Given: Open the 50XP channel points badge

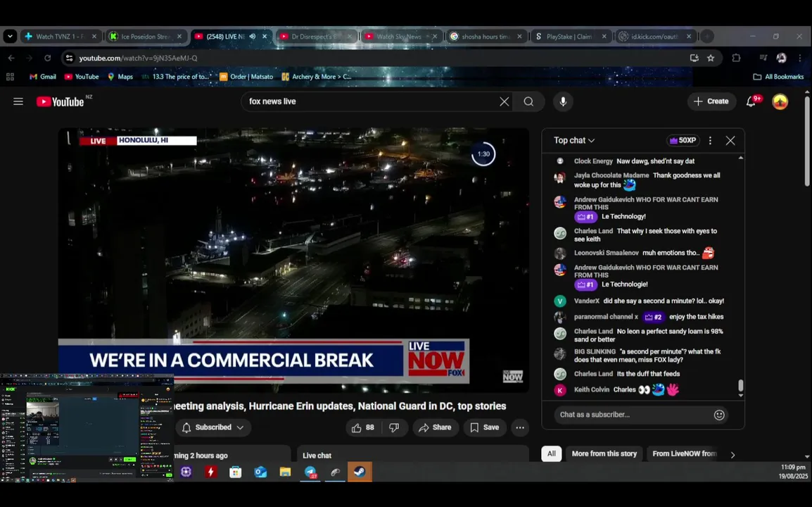Looking at the screenshot, I should pyautogui.click(x=683, y=141).
